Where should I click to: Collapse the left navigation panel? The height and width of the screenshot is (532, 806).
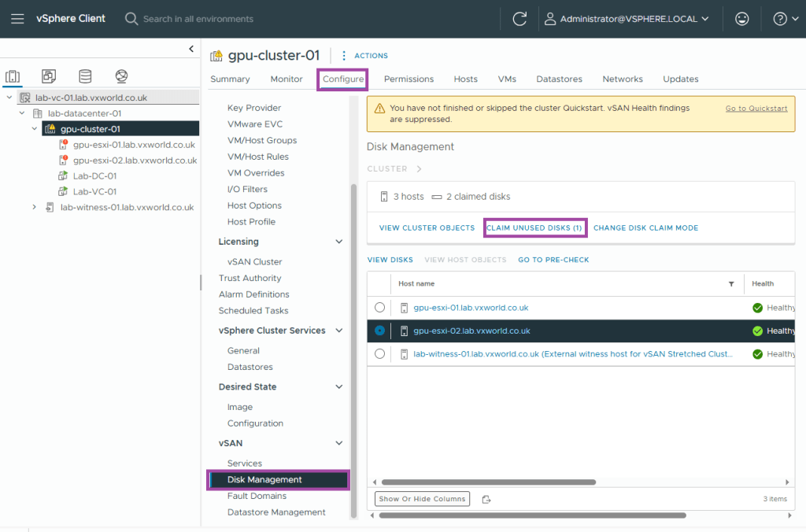pos(191,50)
